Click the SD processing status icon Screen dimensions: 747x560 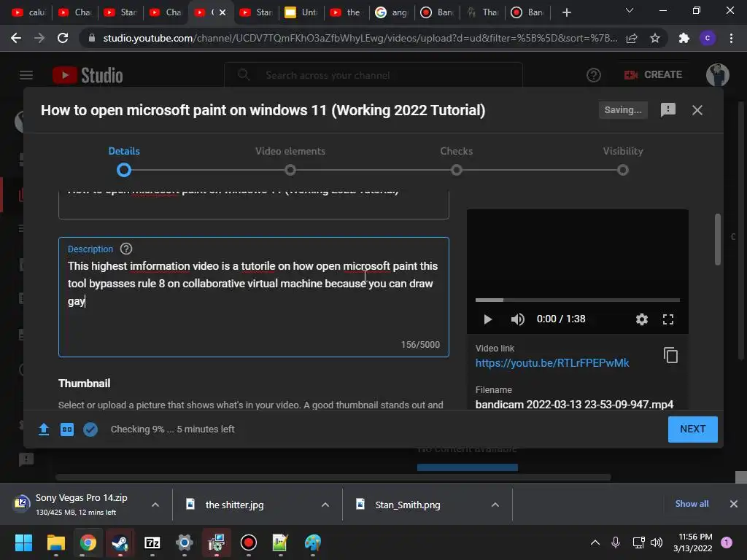point(66,429)
